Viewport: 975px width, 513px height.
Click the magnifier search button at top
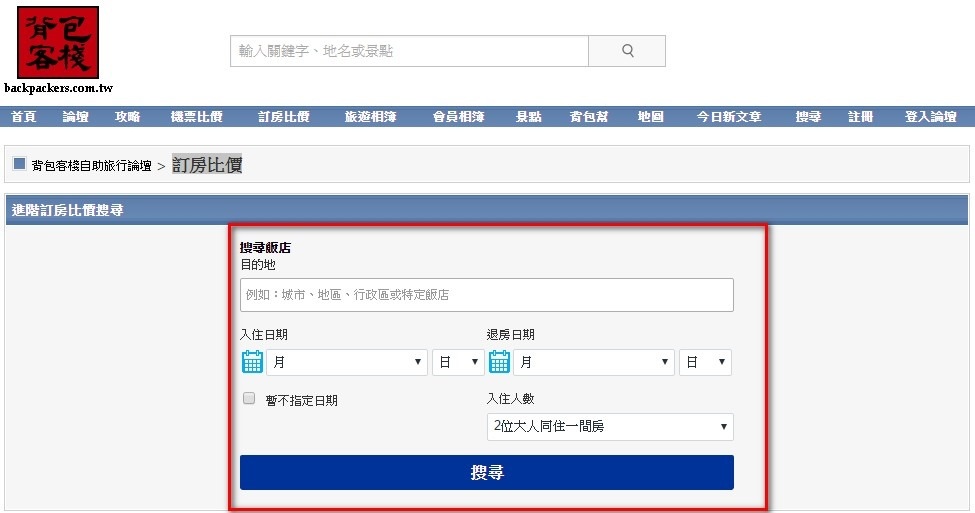pyautogui.click(x=627, y=51)
